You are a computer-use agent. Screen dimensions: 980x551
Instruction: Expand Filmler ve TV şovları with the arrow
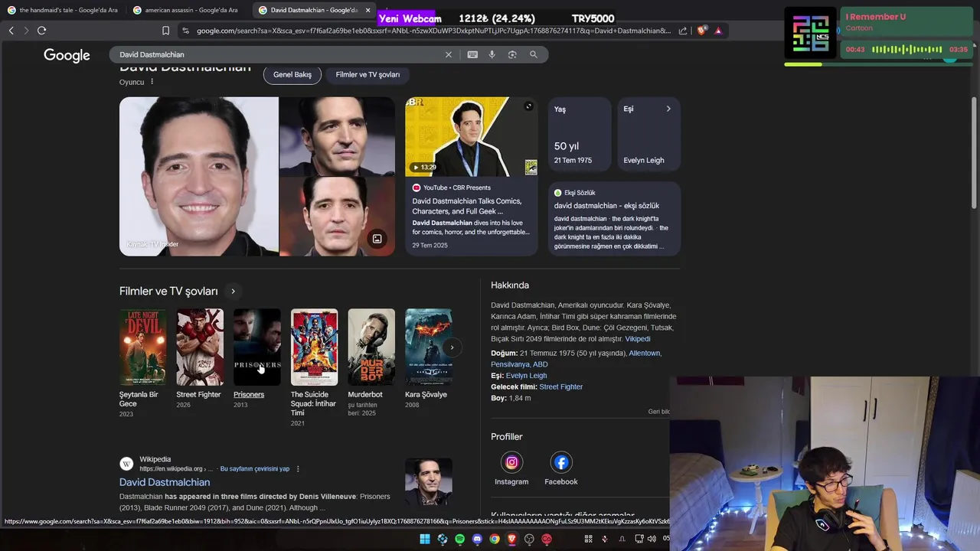(233, 291)
